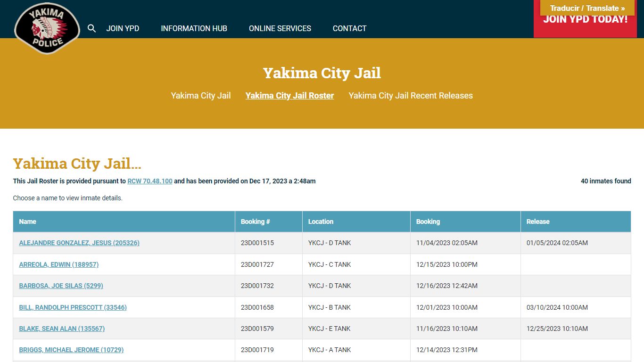This screenshot has height=362, width=644.
Task: Go to Yakima City Jail tab
Action: pos(201,96)
